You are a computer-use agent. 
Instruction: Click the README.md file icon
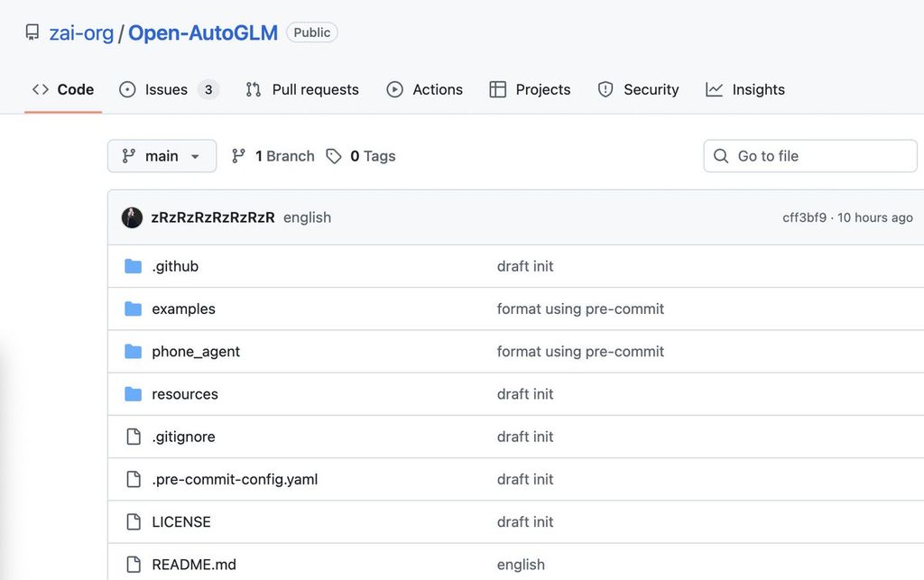pyautogui.click(x=134, y=565)
